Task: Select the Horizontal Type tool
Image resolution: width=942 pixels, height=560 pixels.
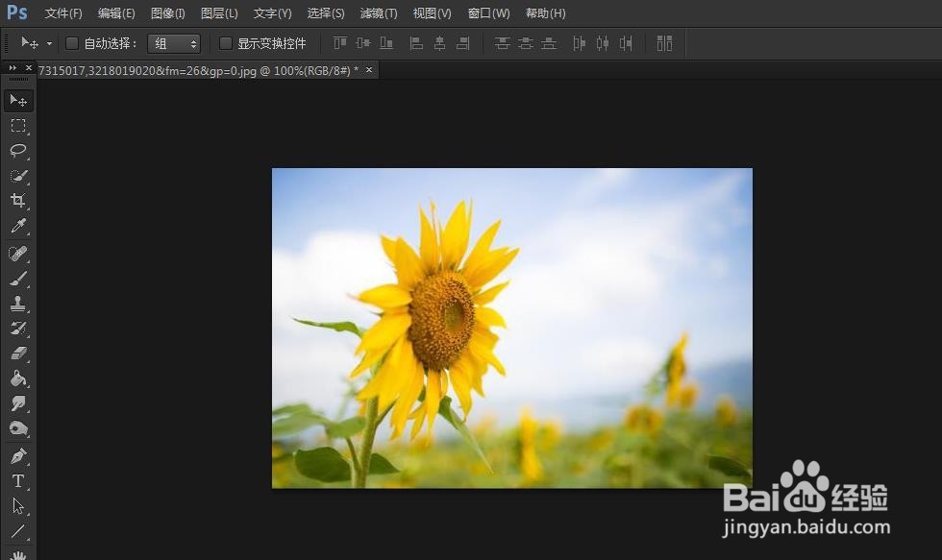Action: click(x=18, y=481)
